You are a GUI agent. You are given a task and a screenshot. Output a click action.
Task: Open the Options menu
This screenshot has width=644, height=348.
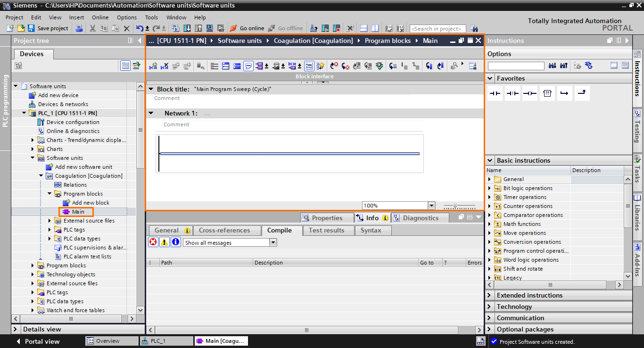pyautogui.click(x=126, y=17)
